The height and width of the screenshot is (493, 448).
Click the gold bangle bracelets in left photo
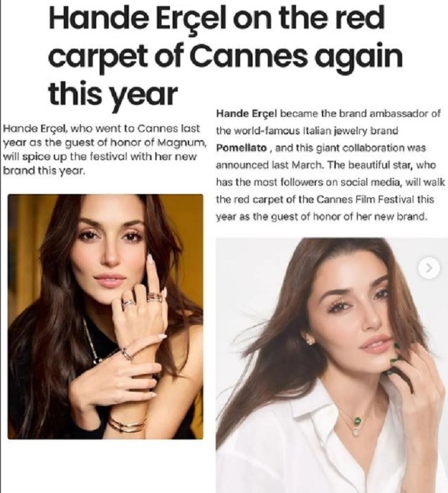(127, 423)
